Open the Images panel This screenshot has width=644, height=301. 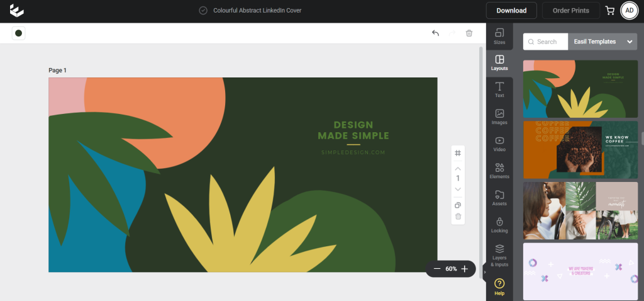(499, 117)
